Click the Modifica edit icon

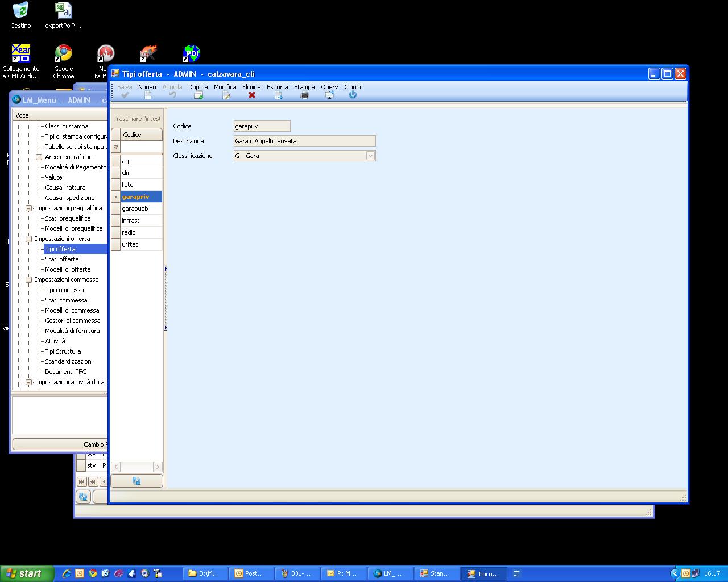click(225, 95)
